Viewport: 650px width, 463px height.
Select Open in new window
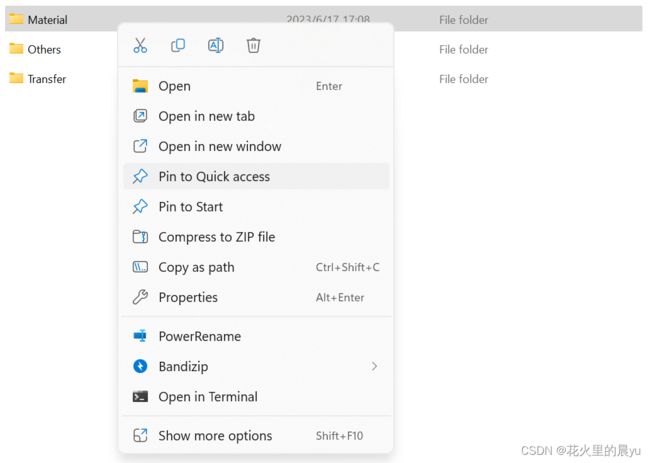point(256,146)
